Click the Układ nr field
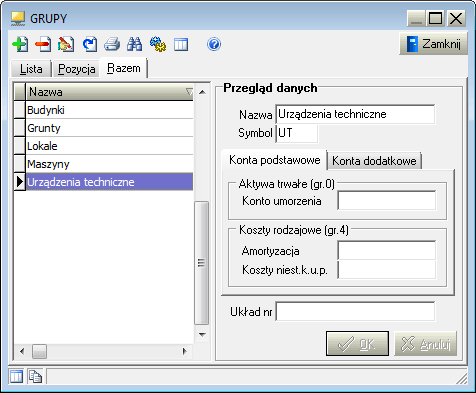 [x=355, y=312]
